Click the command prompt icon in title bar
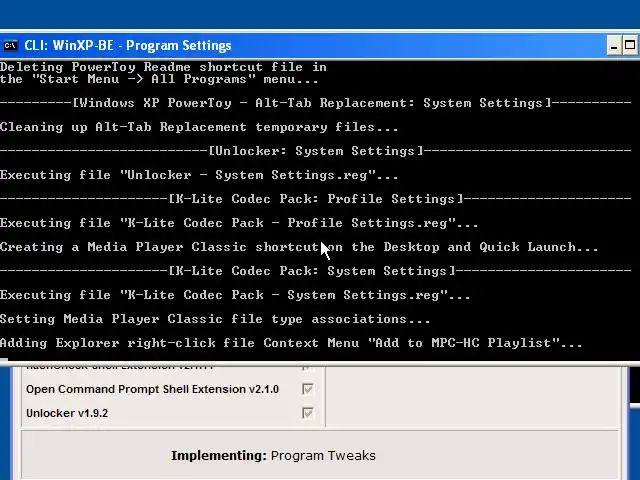640x480 pixels. pyautogui.click(x=10, y=45)
